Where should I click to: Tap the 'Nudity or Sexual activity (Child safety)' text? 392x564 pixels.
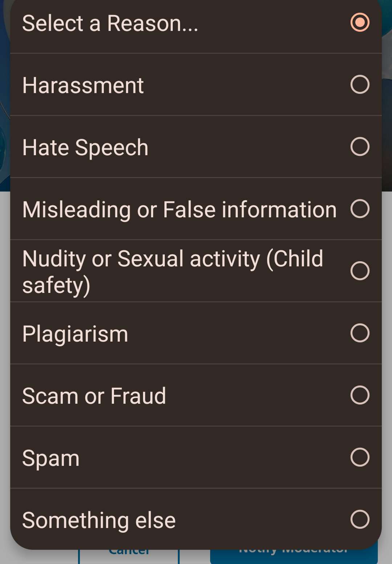coord(172,272)
